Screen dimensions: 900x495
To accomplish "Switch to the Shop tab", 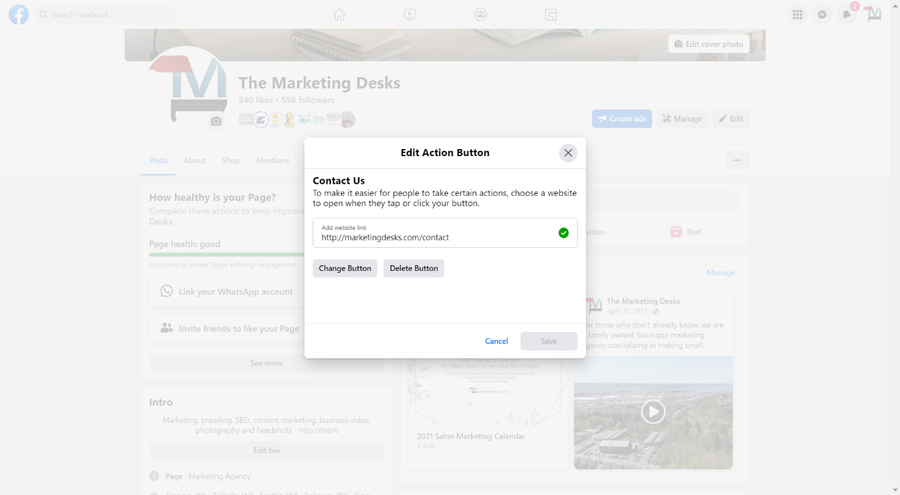I will pos(231,160).
